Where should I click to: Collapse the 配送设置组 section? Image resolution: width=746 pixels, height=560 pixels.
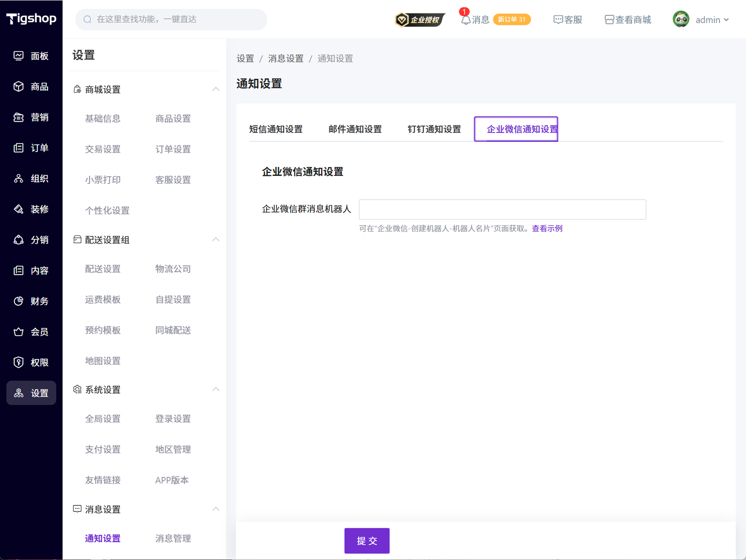[215, 240]
